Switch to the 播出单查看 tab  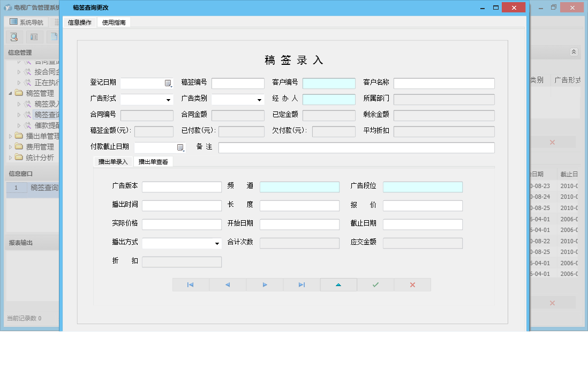coord(153,162)
